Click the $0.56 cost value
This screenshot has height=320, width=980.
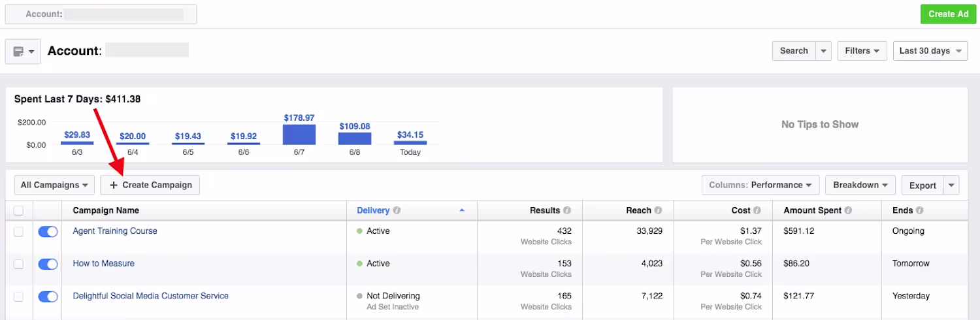[x=749, y=263]
